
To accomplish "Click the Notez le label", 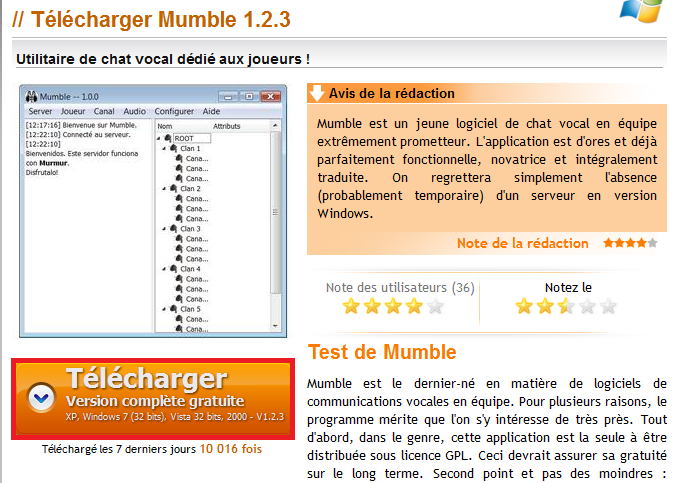I will [x=568, y=287].
